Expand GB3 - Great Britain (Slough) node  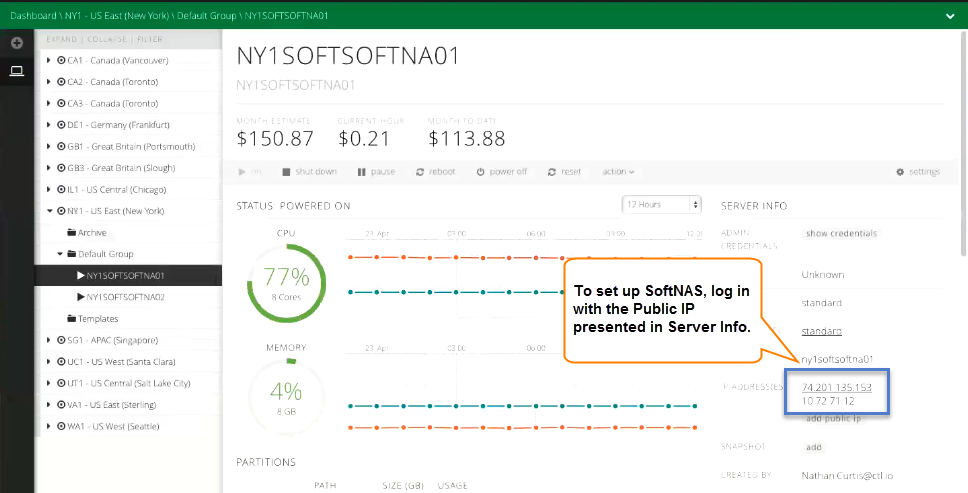(49, 168)
